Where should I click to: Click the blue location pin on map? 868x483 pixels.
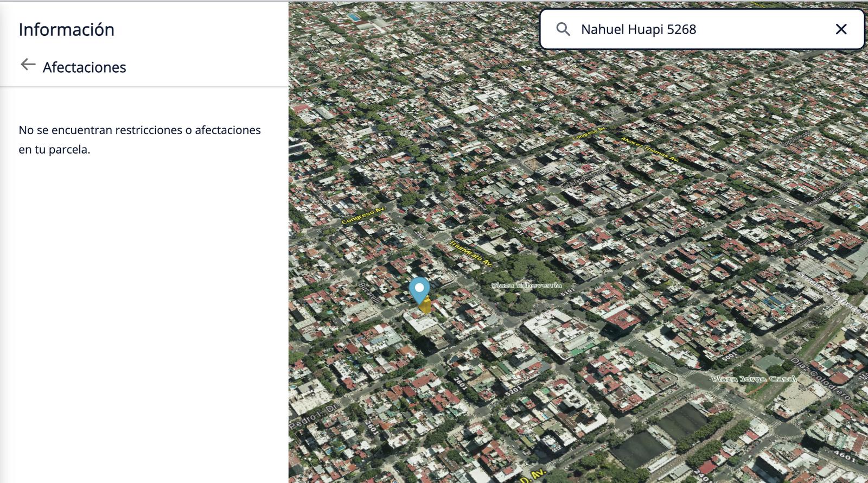[x=419, y=291]
